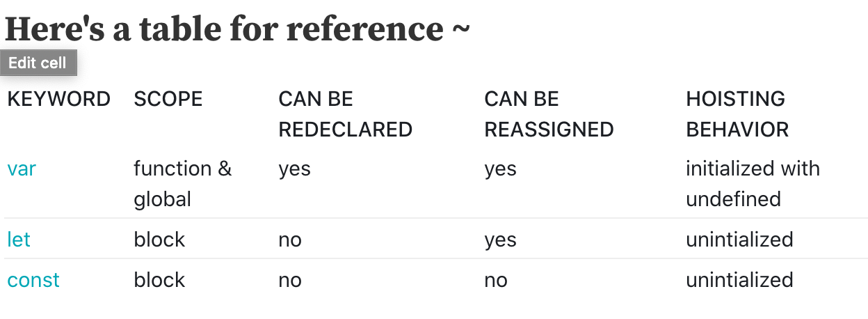This screenshot has width=868, height=319.
Task: Select the HOISTING BEHAVIOR column header
Action: pos(737,114)
